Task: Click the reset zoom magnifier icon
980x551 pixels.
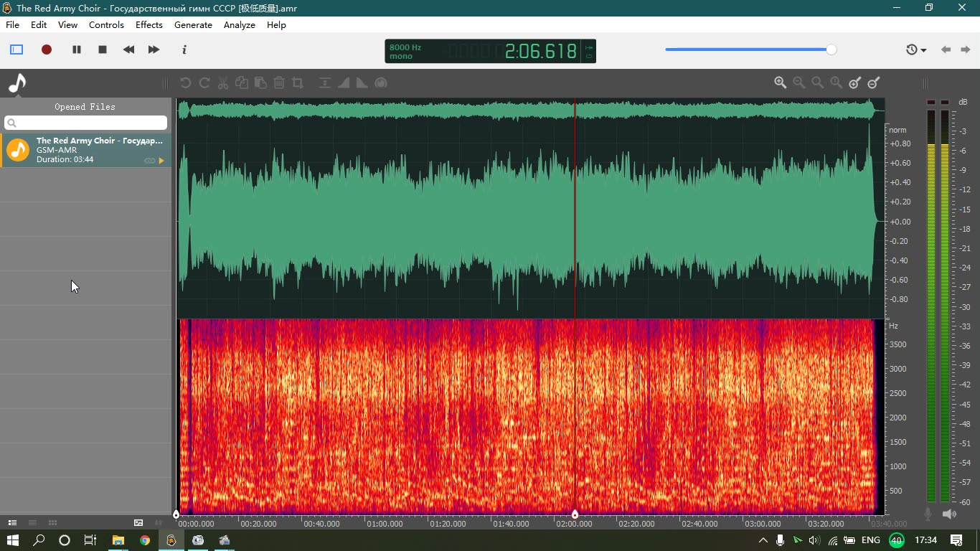Action: point(837,83)
